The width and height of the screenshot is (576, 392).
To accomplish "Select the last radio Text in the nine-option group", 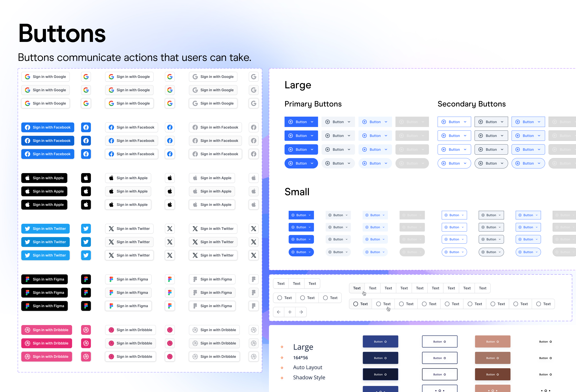I will (543, 304).
